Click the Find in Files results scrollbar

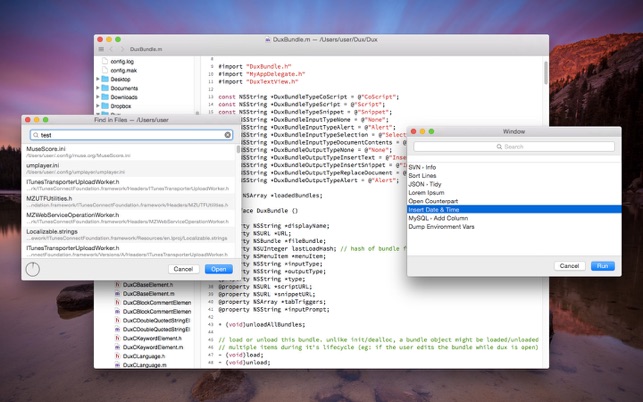click(238, 149)
